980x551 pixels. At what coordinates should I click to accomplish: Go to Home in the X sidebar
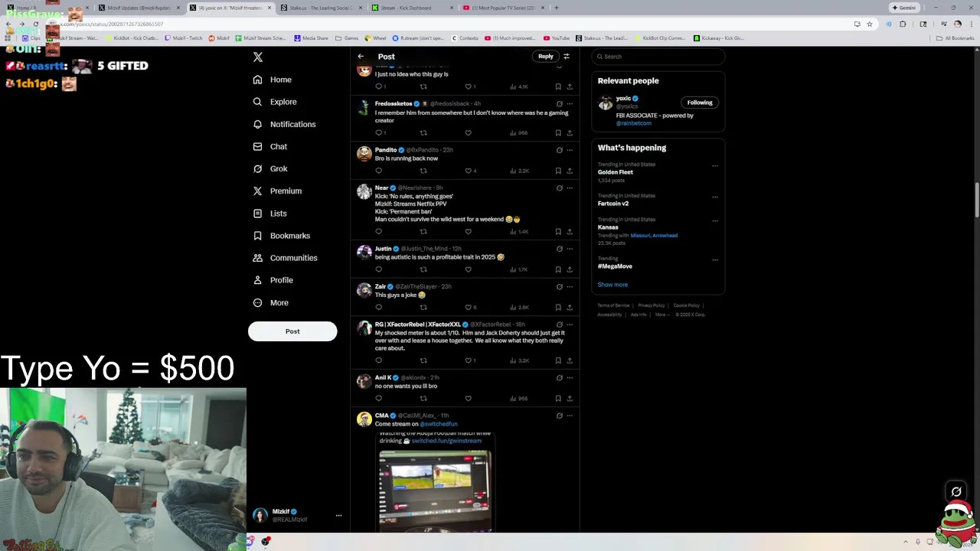tap(273, 80)
